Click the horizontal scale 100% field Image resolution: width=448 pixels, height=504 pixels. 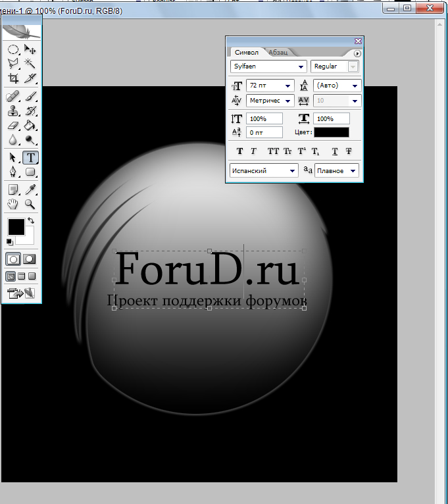click(x=332, y=118)
